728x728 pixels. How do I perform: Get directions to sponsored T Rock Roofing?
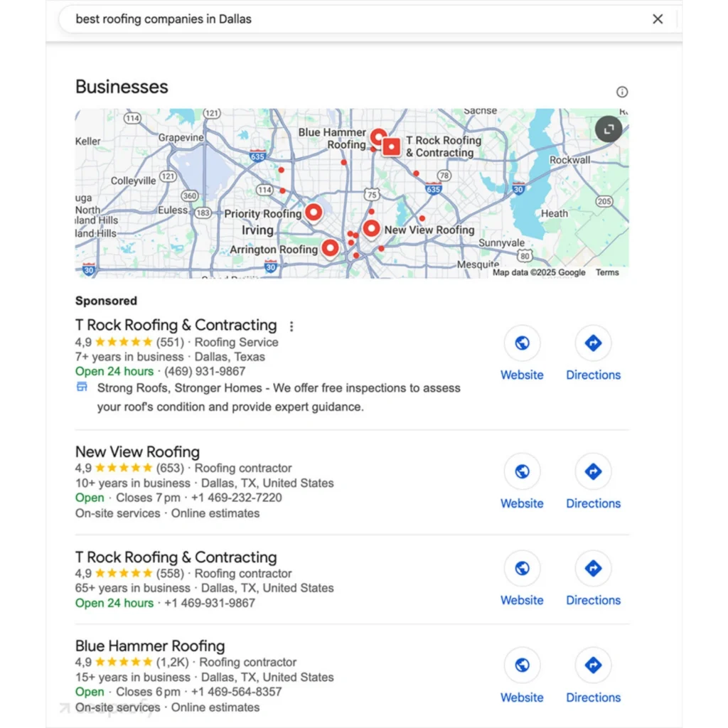point(593,343)
